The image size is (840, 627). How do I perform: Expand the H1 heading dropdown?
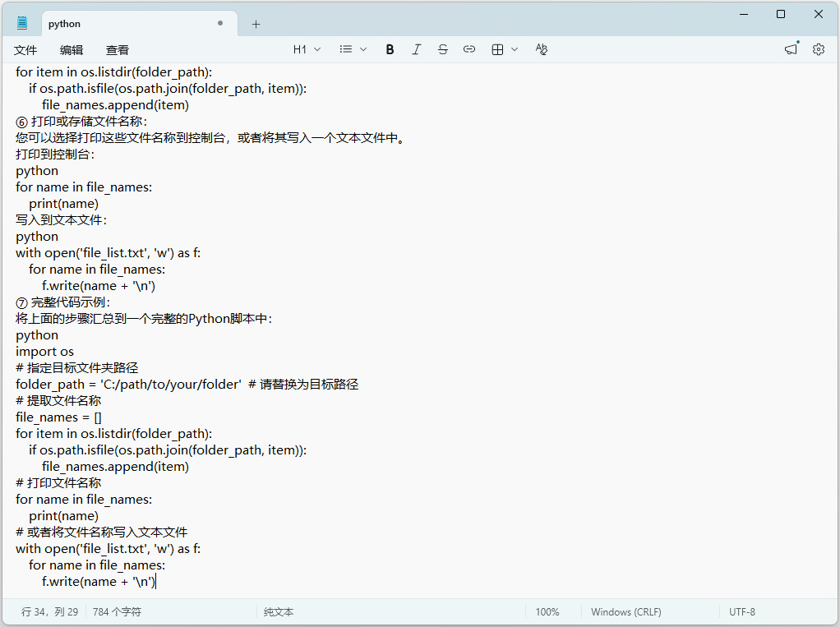pos(307,50)
